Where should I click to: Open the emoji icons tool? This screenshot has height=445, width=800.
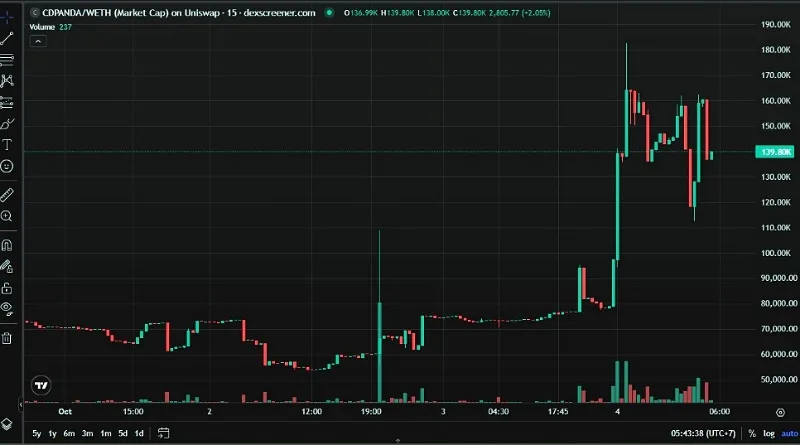click(x=7, y=165)
